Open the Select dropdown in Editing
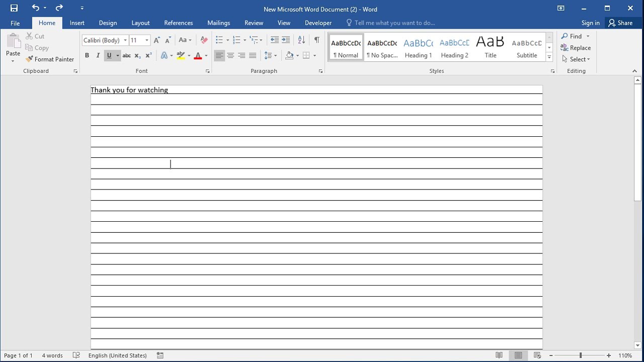The image size is (644, 362). pos(576,59)
